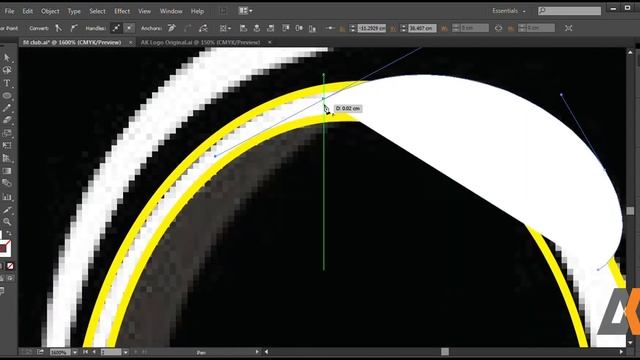Open the Align To options dropdown
The width and height of the screenshot is (640, 360).
[x=225, y=28]
